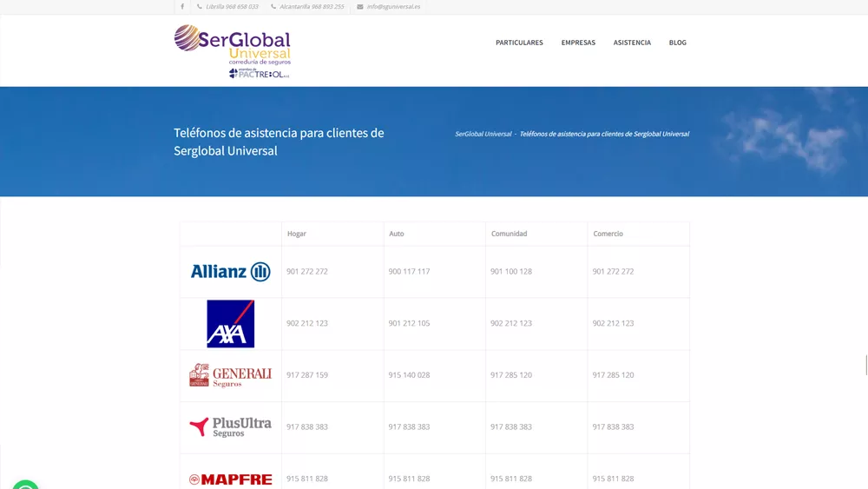Image resolution: width=868 pixels, height=489 pixels.
Task: Click the Hogar column header
Action: tap(297, 234)
